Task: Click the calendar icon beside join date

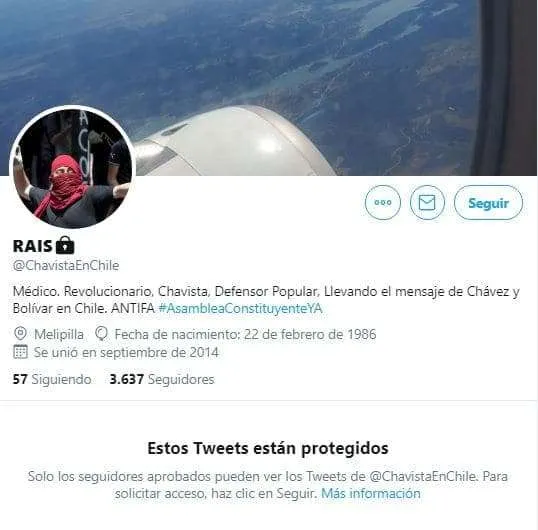Action: (x=20, y=352)
